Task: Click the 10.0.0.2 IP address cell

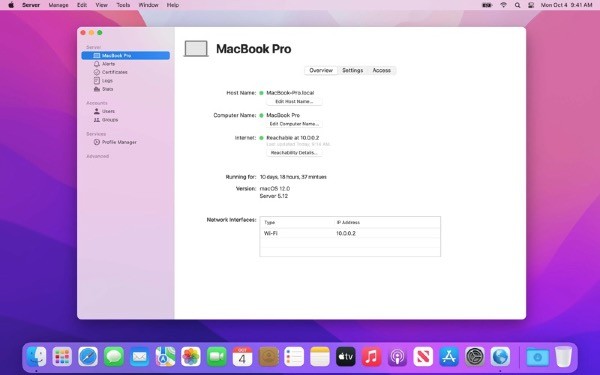Action: pos(346,233)
